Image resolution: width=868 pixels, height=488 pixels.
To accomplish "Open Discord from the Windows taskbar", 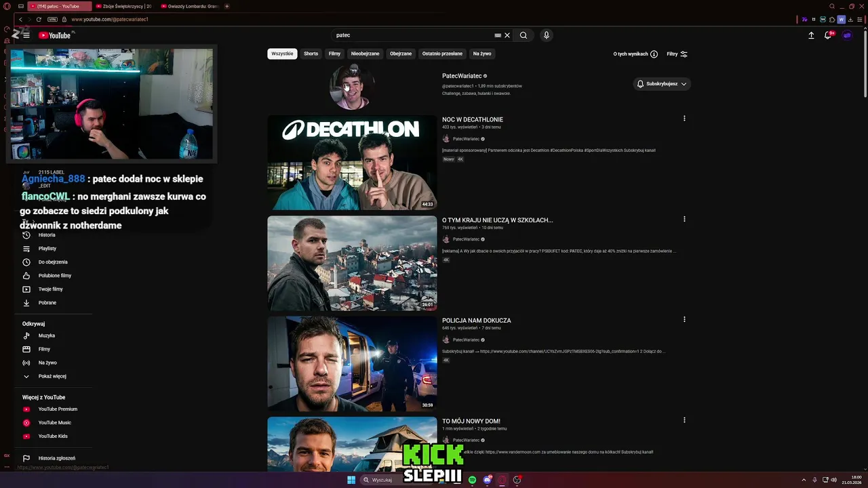I will (x=487, y=480).
